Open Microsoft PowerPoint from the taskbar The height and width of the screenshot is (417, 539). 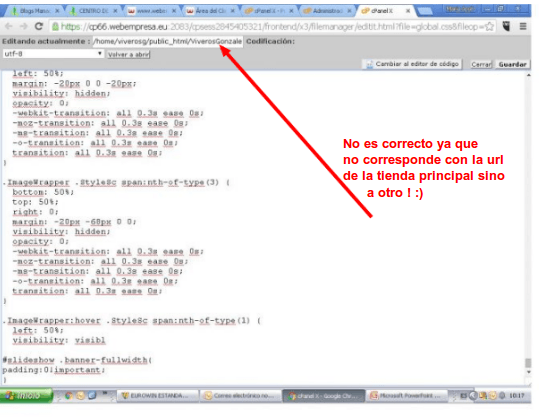tap(407, 396)
